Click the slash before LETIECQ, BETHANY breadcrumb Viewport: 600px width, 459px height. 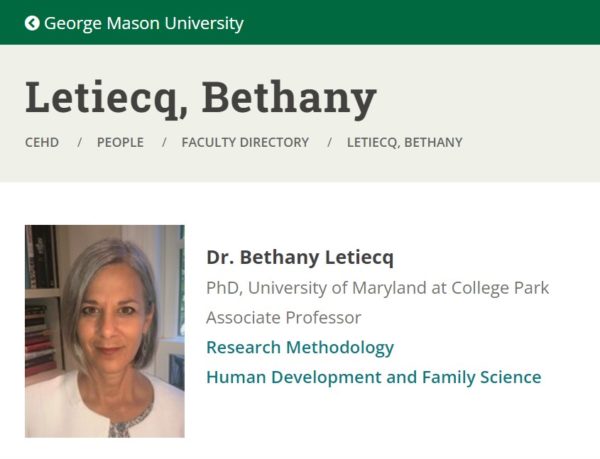pos(329,142)
